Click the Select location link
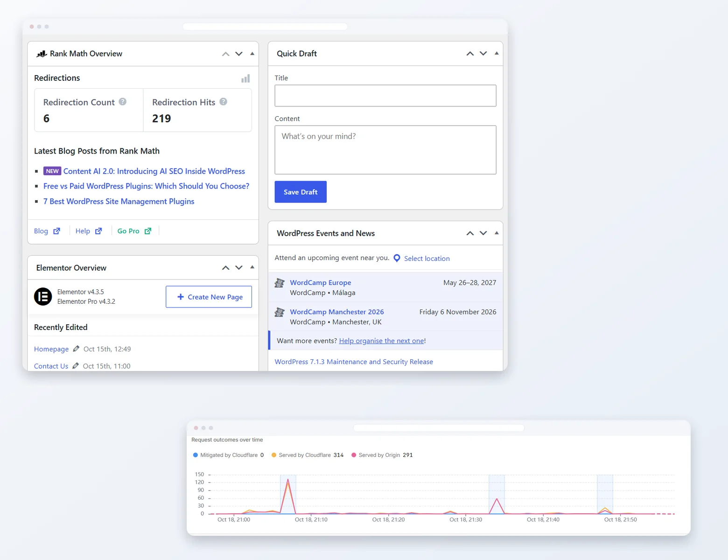 (427, 259)
